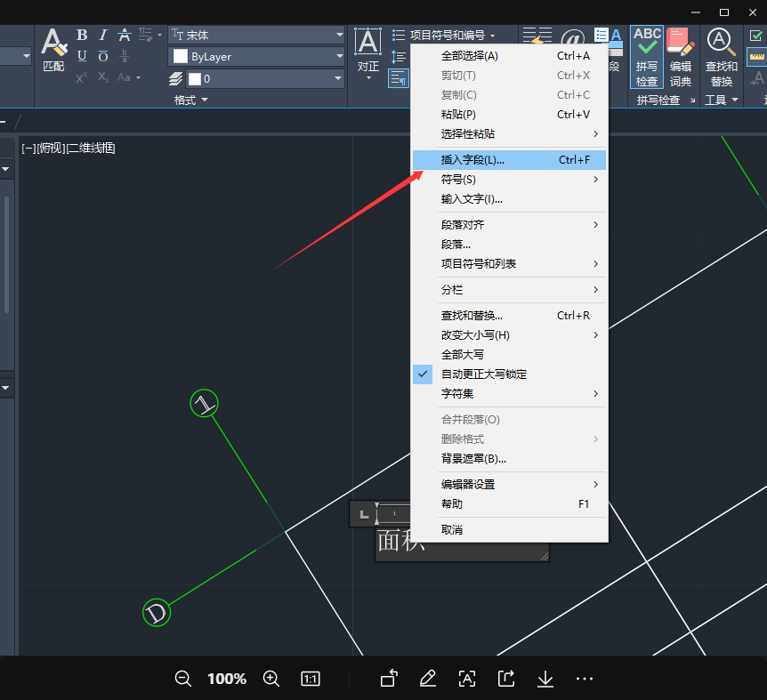Click the rotate image icon
Image resolution: width=767 pixels, height=700 pixels.
point(389,679)
